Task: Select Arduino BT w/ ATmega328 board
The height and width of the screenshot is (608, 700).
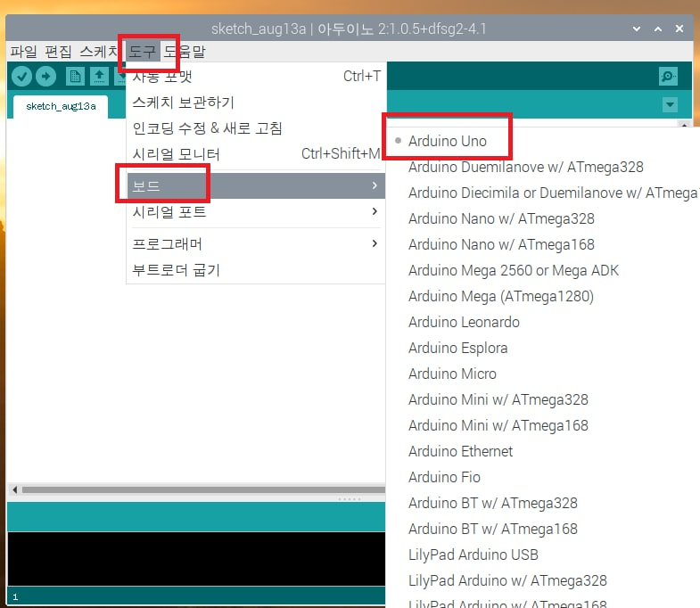Action: (543, 503)
